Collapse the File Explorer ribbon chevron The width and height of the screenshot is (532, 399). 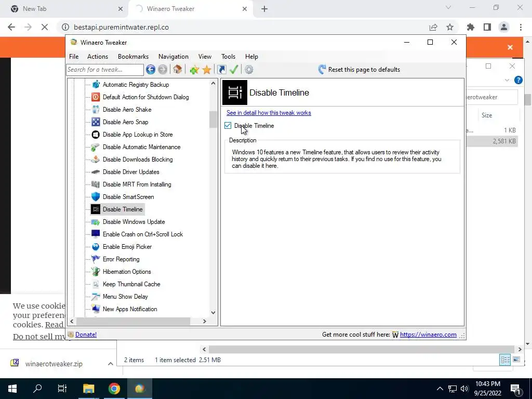pyautogui.click(x=507, y=80)
